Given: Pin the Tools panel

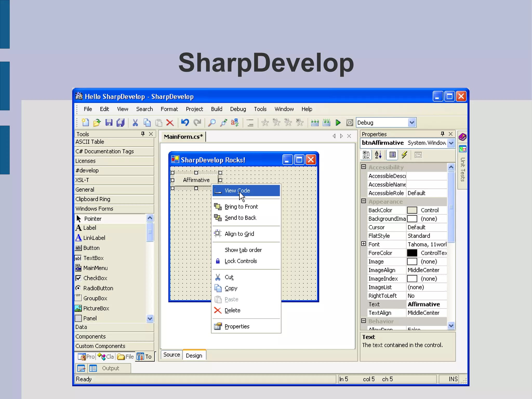Looking at the screenshot, I should pos(143,134).
